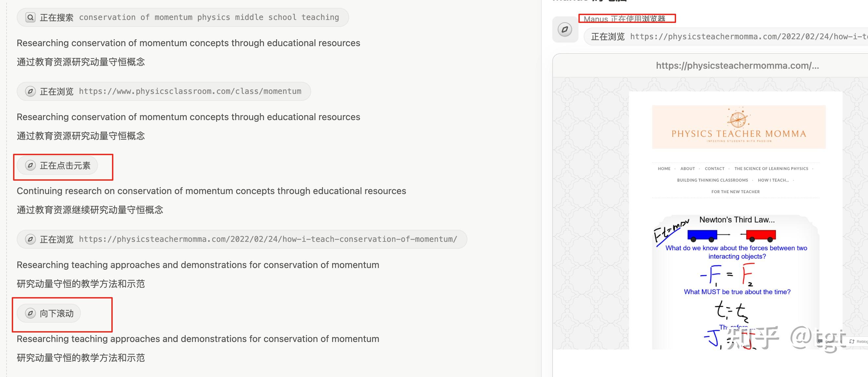Click FOR THE NEW TEACHER nav link

735,192
